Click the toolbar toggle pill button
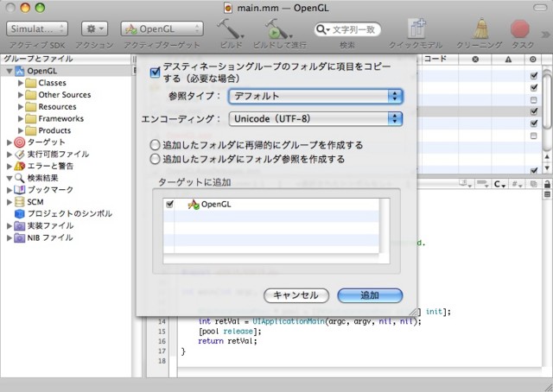Image resolution: width=553 pixels, height=392 pixels. click(539, 8)
